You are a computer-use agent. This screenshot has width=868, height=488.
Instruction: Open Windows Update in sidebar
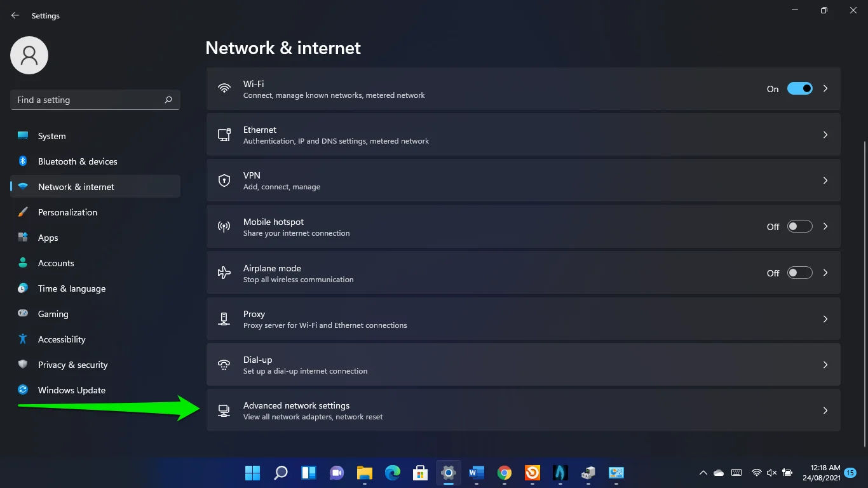pyautogui.click(x=95, y=390)
